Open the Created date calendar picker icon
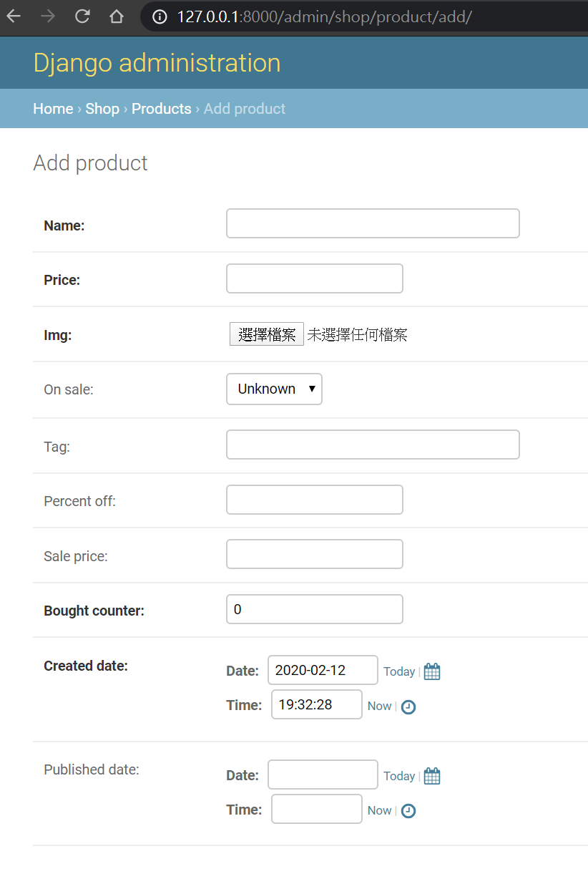 (x=432, y=671)
